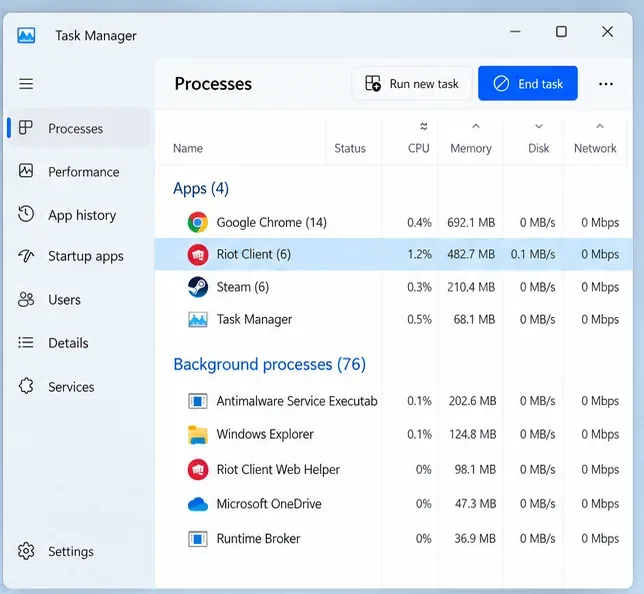This screenshot has width=644, height=594.
Task: Click the Runtime Broker icon
Action: [198, 539]
